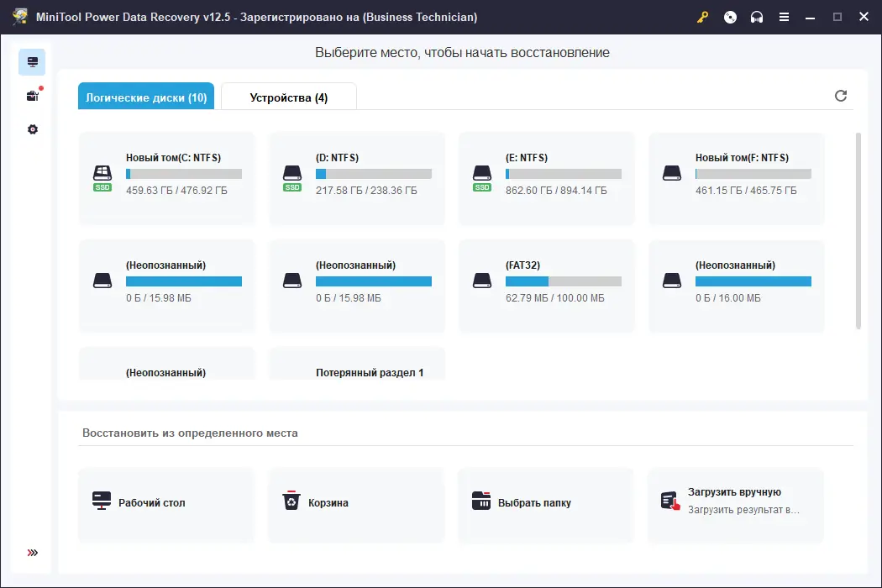The height and width of the screenshot is (588, 882).
Task: Refresh the disk list with circular arrow icon
Action: coord(841,96)
